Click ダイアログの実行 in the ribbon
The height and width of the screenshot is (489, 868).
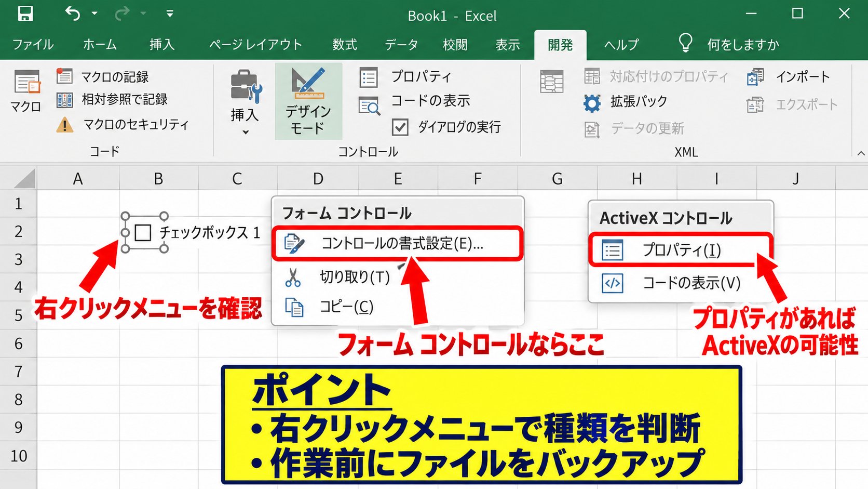coord(446,127)
